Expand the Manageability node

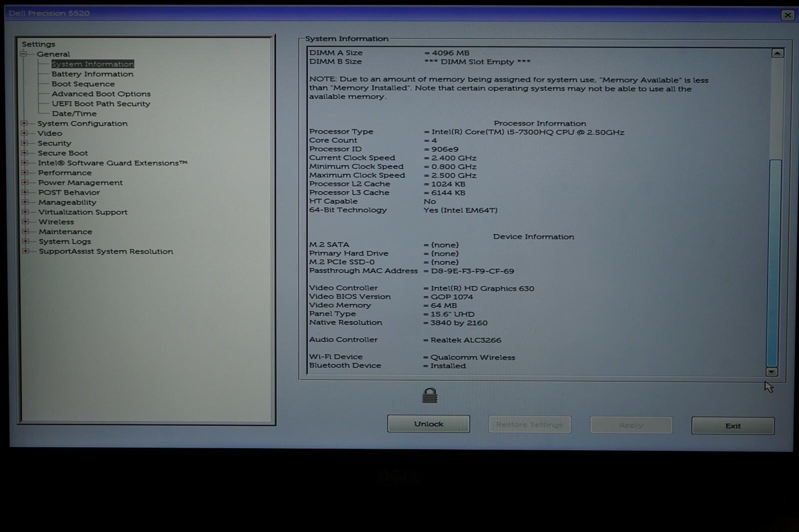tap(25, 202)
